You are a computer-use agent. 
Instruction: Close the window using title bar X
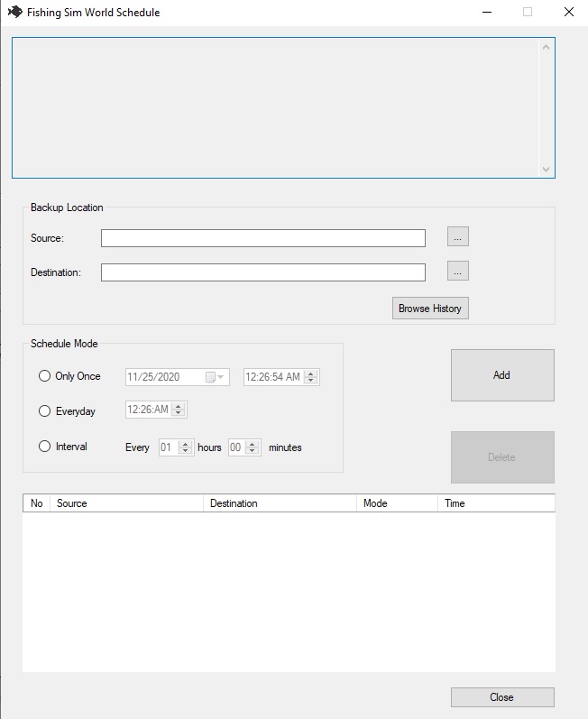(569, 12)
